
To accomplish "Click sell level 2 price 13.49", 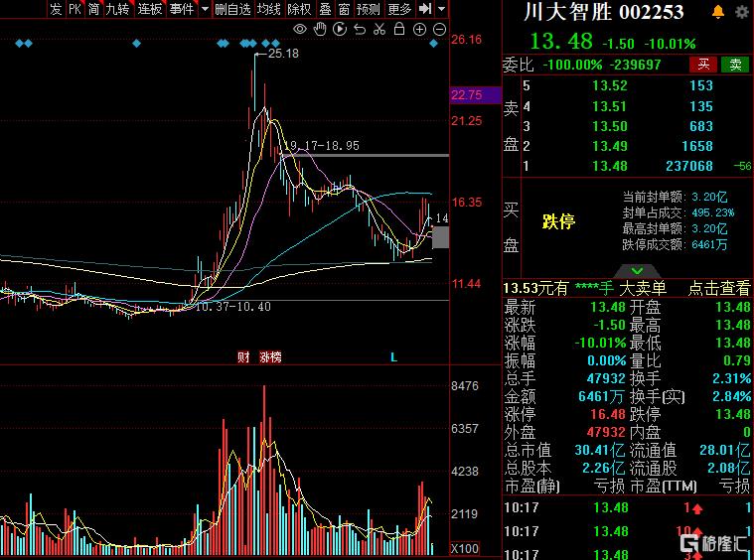I will tap(610, 146).
